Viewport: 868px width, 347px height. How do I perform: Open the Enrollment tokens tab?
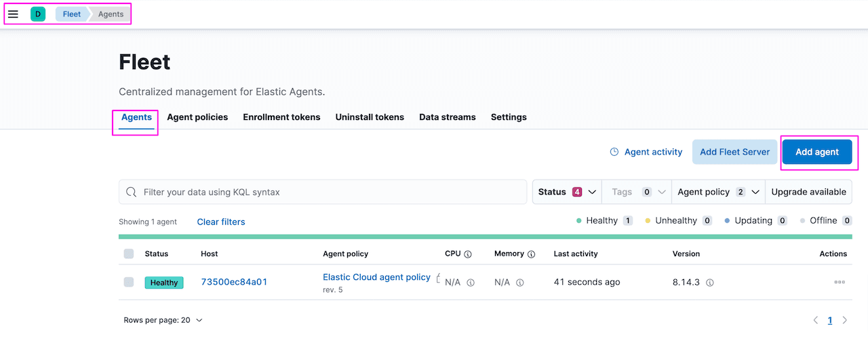281,117
